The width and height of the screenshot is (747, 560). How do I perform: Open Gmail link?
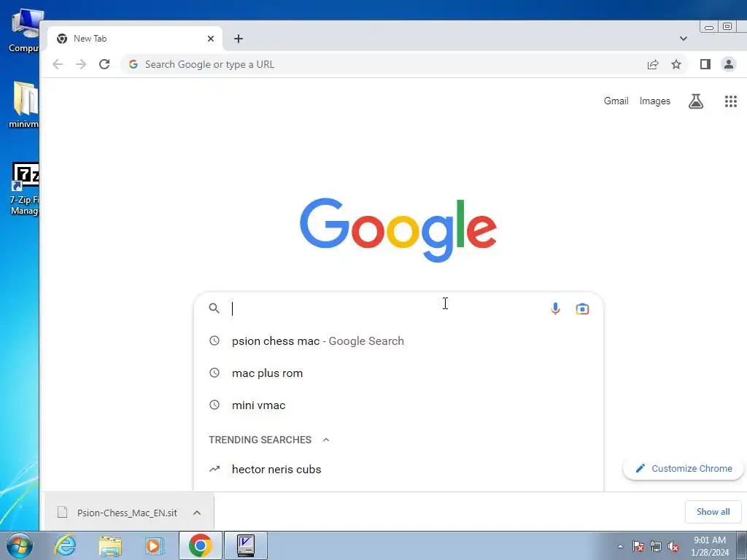point(616,101)
